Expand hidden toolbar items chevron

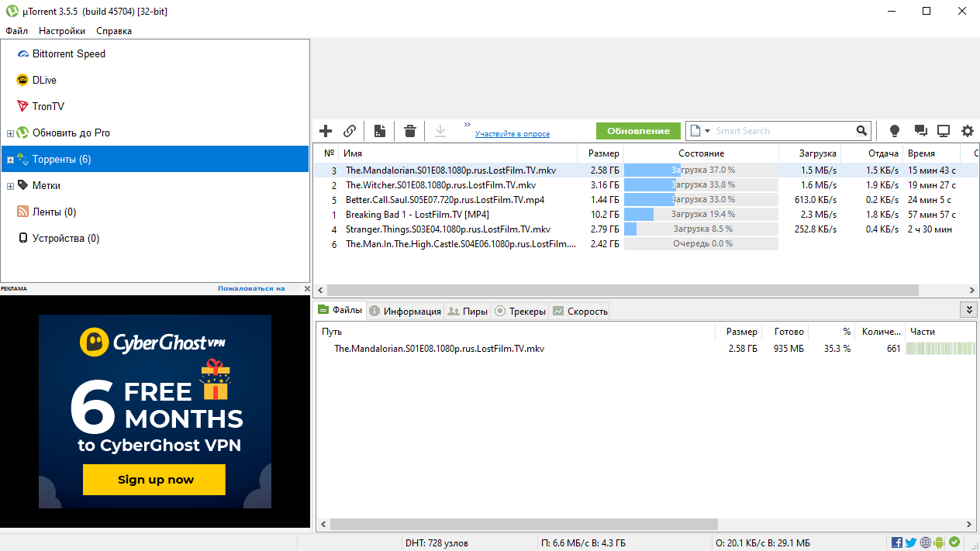click(x=468, y=124)
